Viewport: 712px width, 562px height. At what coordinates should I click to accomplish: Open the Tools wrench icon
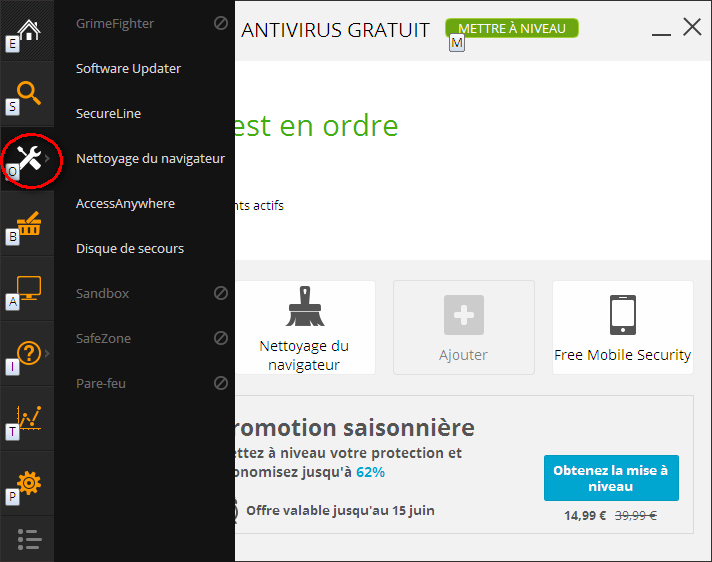click(30, 158)
